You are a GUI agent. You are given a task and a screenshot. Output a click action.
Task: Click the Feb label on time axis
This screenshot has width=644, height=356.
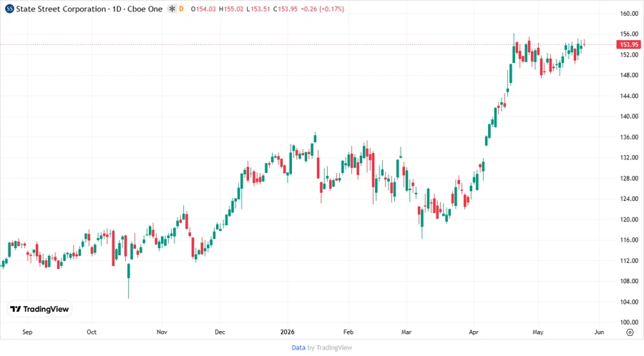[348, 332]
